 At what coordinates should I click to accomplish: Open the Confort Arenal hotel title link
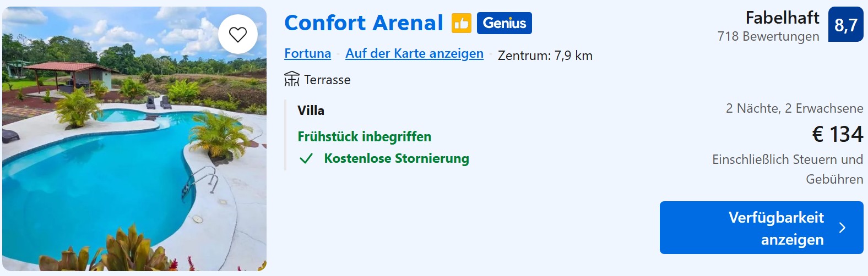[364, 23]
